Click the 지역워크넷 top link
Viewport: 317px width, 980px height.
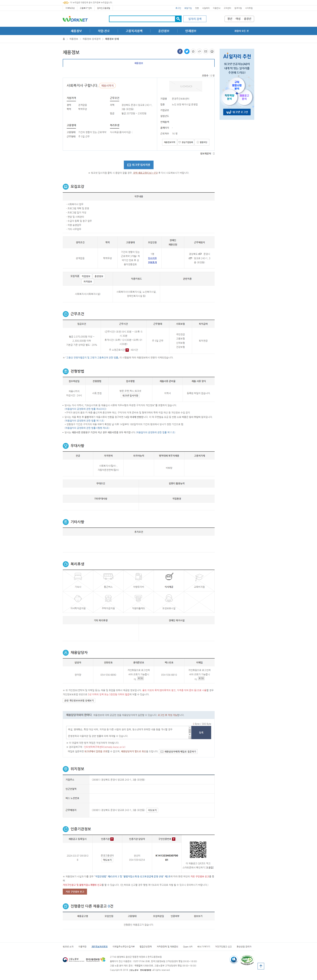tap(70, 8)
